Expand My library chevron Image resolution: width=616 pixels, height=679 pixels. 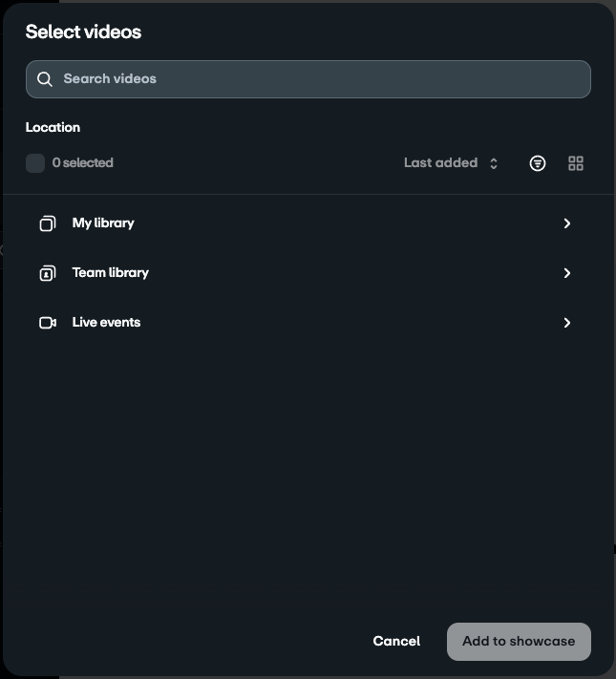[x=566, y=223]
